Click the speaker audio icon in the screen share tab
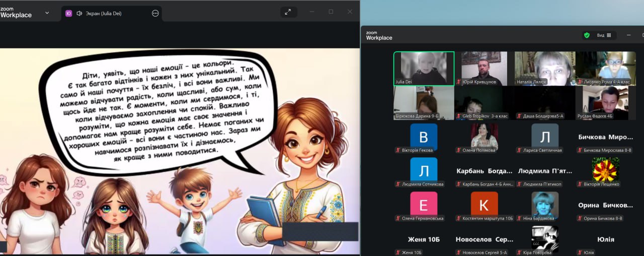This screenshot has width=644, height=256. pyautogui.click(x=79, y=13)
